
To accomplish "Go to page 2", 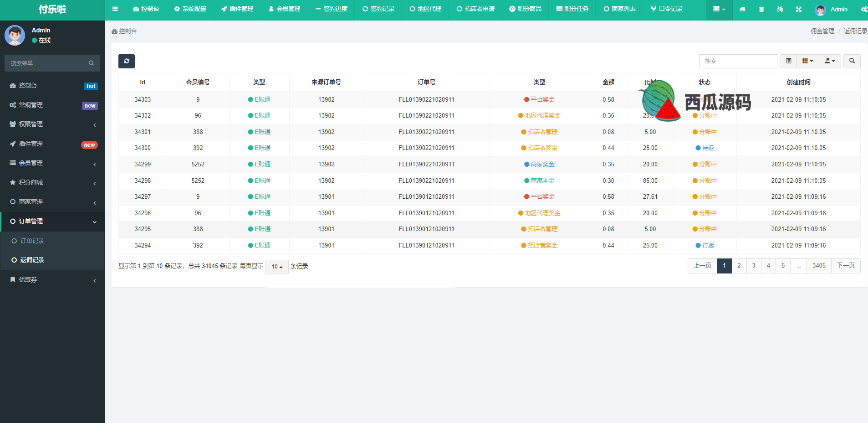I will coord(739,266).
